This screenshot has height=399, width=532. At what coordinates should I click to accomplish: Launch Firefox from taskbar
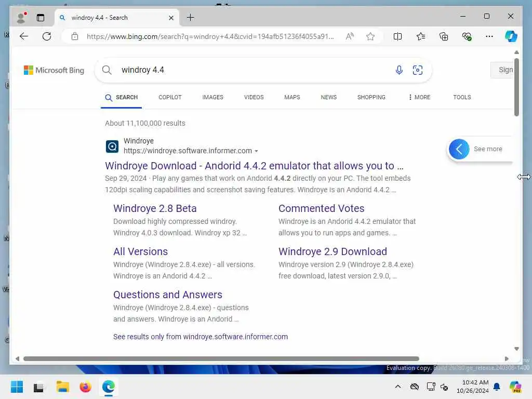tap(86, 387)
